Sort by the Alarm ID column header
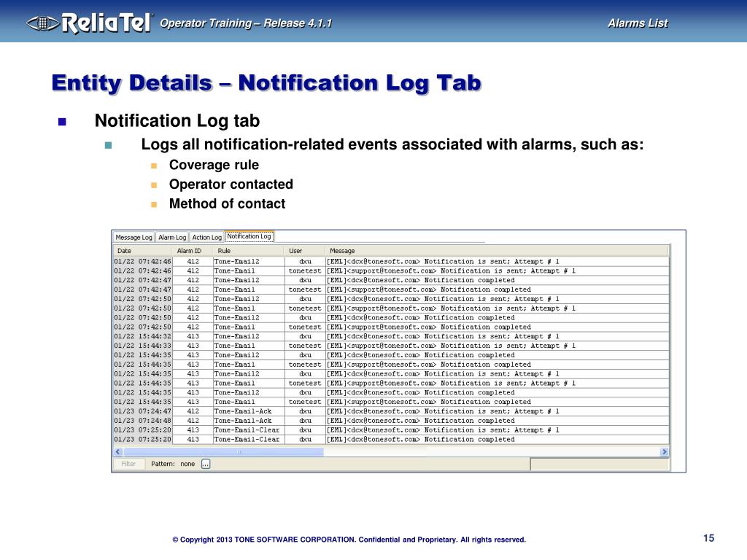Image resolution: width=747 pixels, height=560 pixels. pos(193,251)
